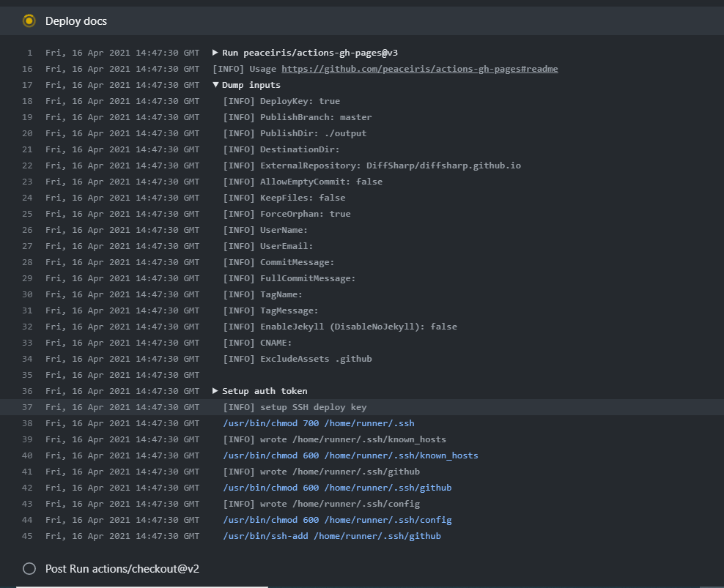This screenshot has width=724, height=588.
Task: Click the in-progress spinner icon beside Deploy docs
Action: (x=29, y=21)
